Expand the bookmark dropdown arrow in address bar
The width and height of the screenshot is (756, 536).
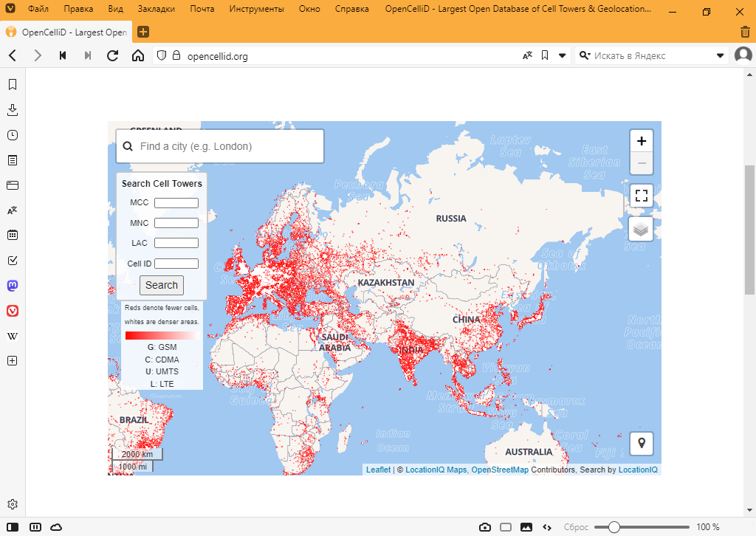pyautogui.click(x=562, y=55)
